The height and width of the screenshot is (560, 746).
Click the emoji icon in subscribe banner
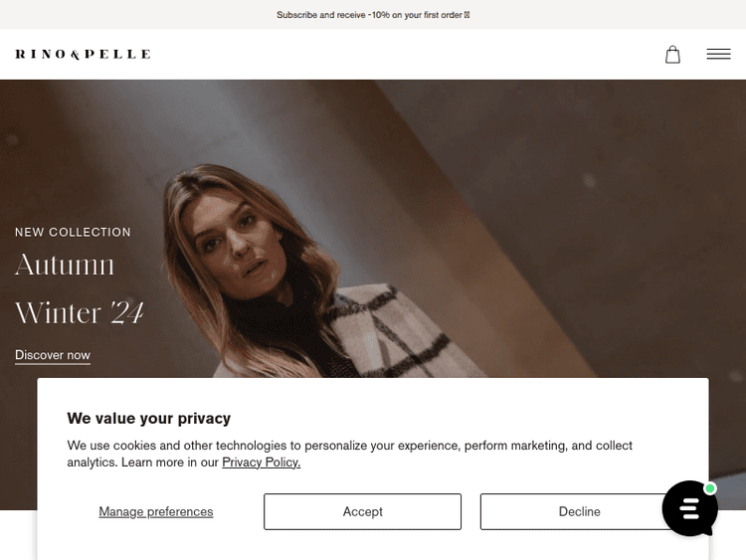tap(466, 15)
